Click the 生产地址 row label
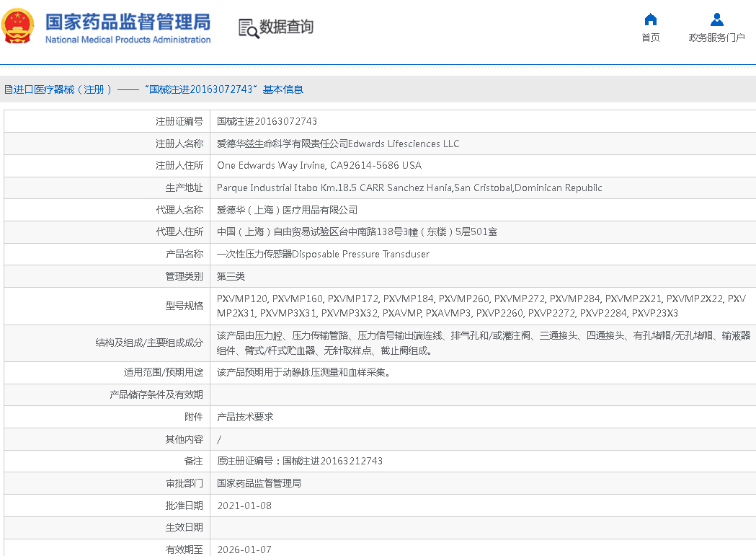The image size is (756, 556). 184,187
